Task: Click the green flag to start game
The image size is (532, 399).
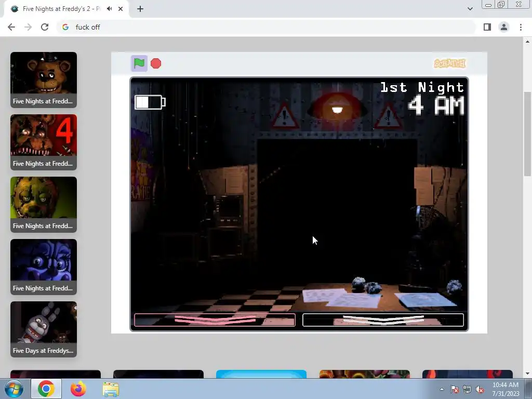Action: (139, 63)
